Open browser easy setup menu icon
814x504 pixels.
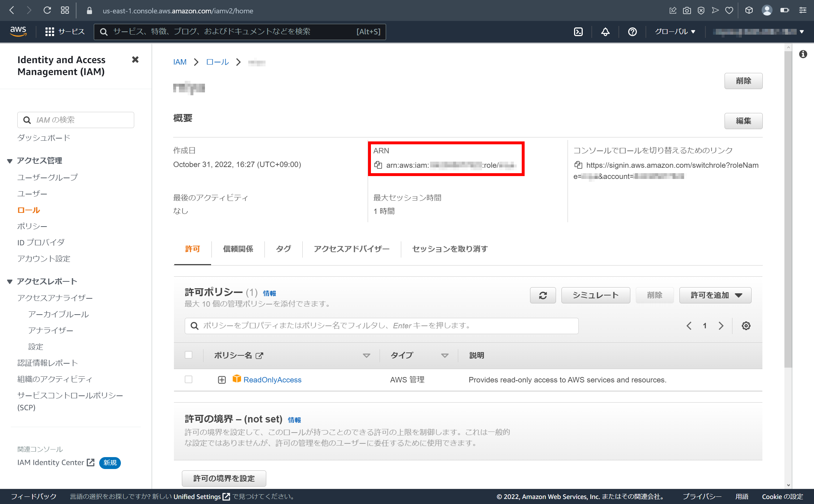pos(803,10)
